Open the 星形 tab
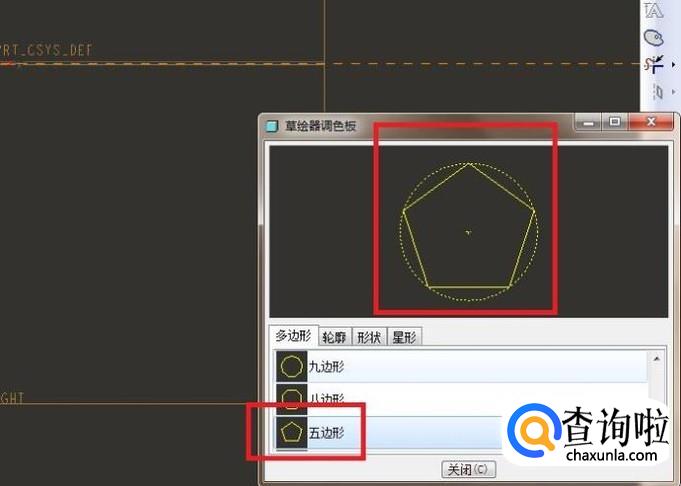Image resolution: width=681 pixels, height=486 pixels. 404,337
